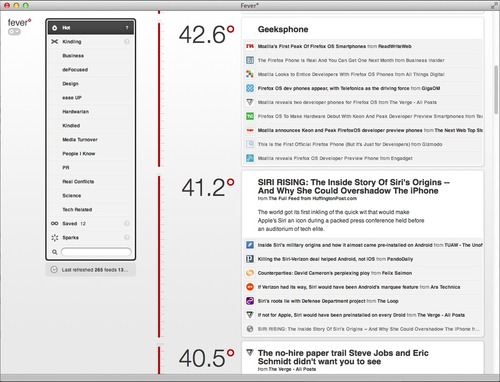Click the Saved infinity-loop icon

[55, 224]
